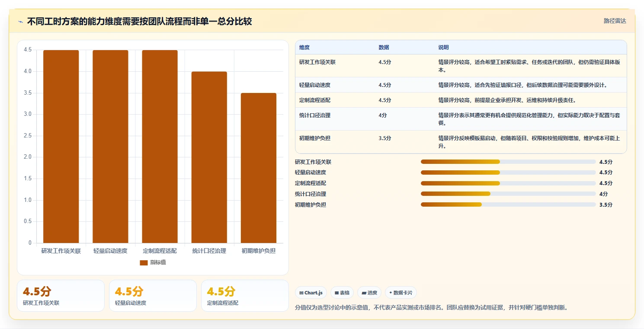Click the lightning icon beside the page title
This screenshot has width=644, height=329.
(21, 22)
